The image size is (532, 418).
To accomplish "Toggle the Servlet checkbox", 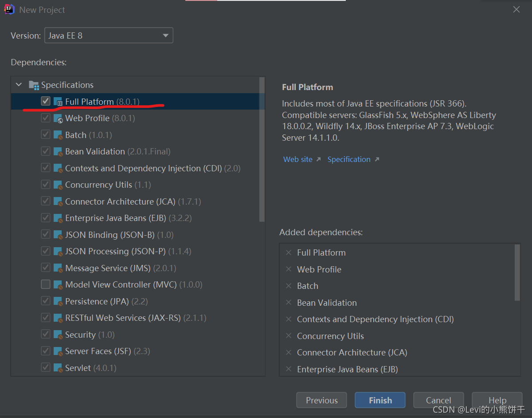I will (x=46, y=367).
